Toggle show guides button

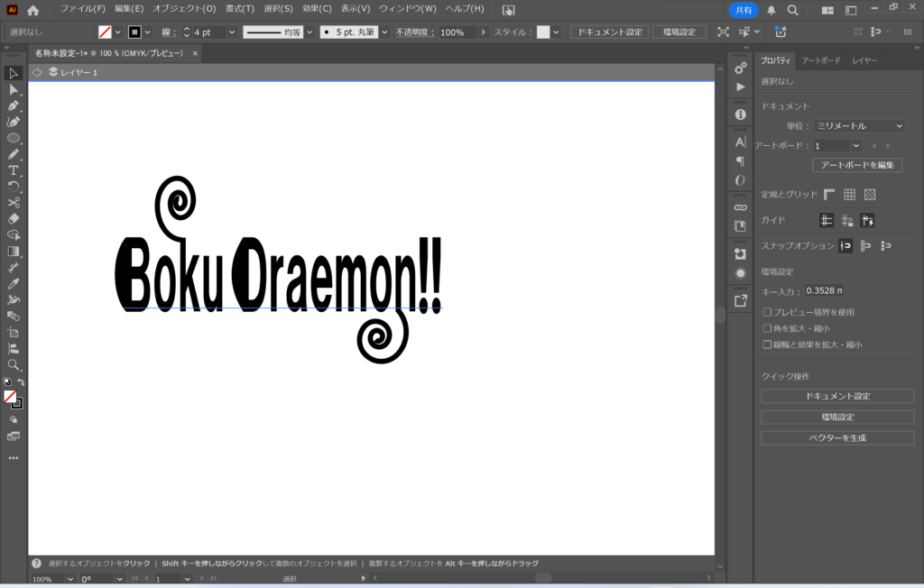click(x=827, y=220)
